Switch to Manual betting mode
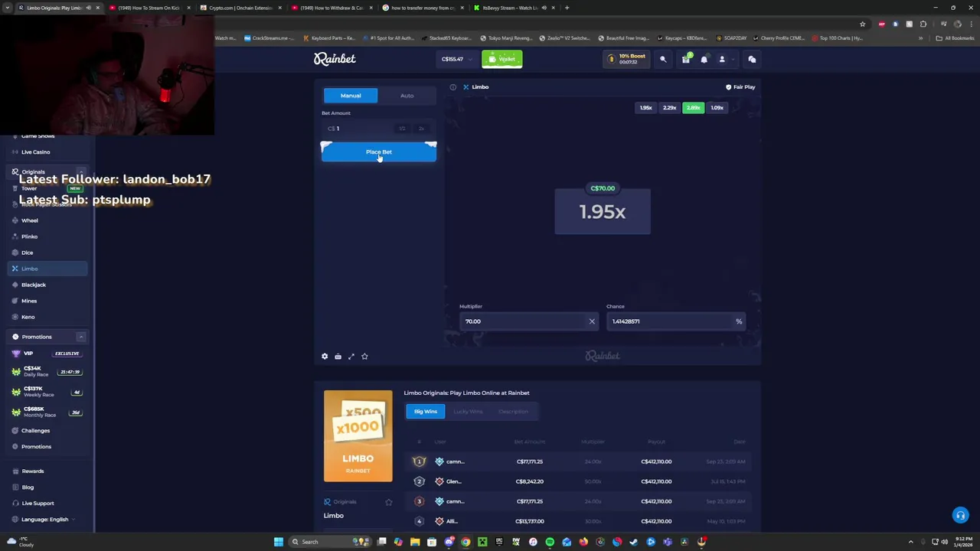This screenshot has height=551, width=980. (x=351, y=96)
